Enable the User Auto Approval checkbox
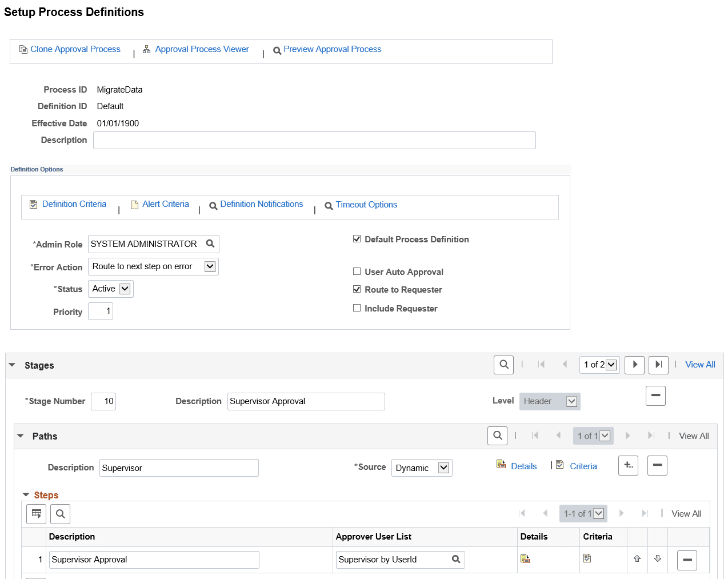This screenshot has height=579, width=728. click(x=357, y=271)
